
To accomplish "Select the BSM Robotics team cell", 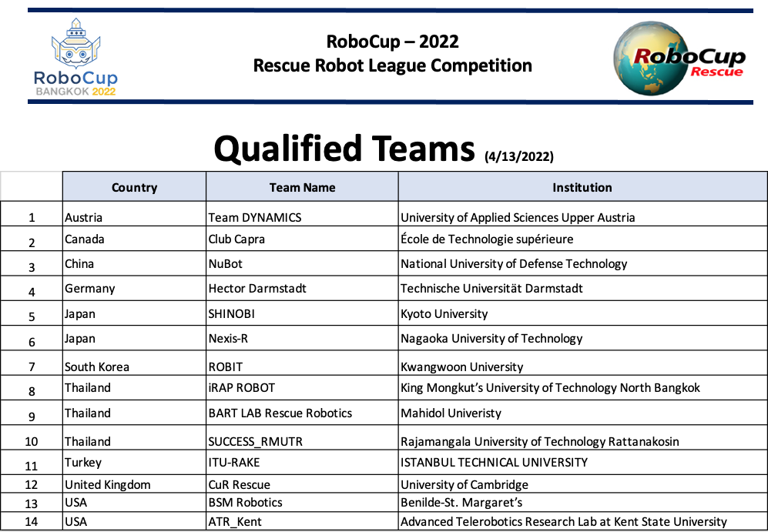I will [x=302, y=503].
